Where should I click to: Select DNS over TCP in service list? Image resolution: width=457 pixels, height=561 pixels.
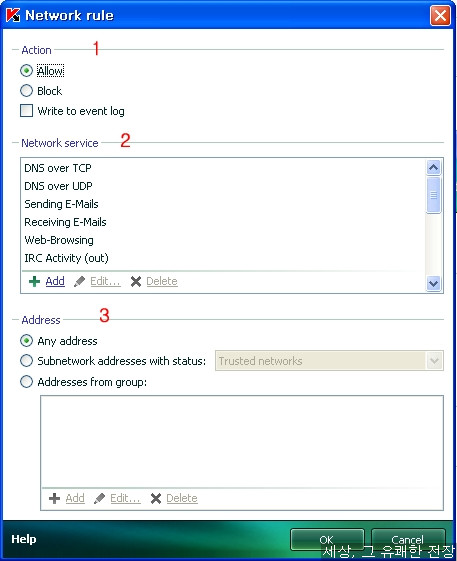[x=223, y=168]
